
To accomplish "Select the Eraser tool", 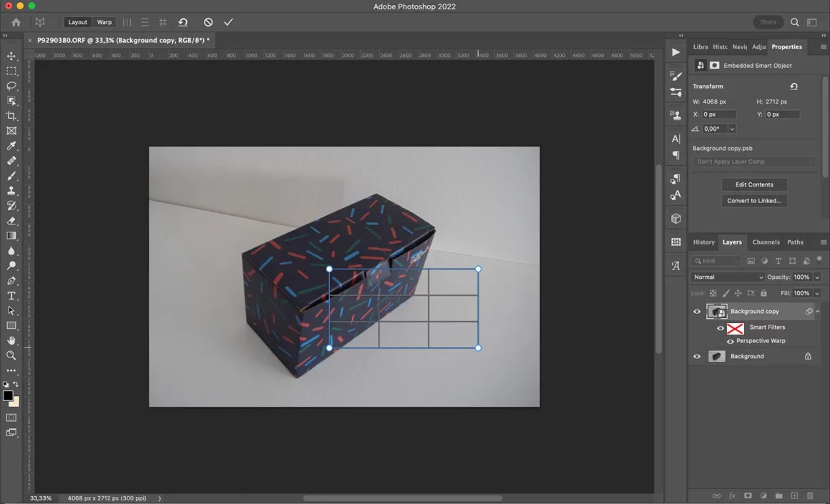I will click(11, 220).
